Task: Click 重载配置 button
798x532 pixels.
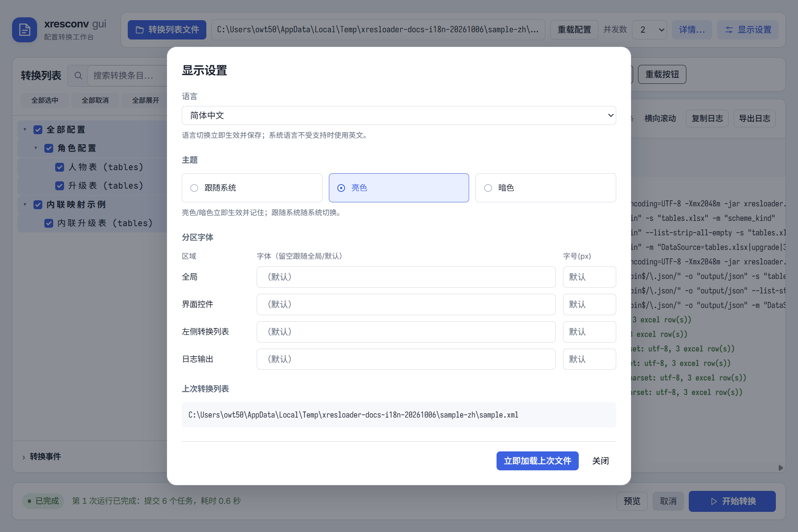Action: pyautogui.click(x=574, y=30)
